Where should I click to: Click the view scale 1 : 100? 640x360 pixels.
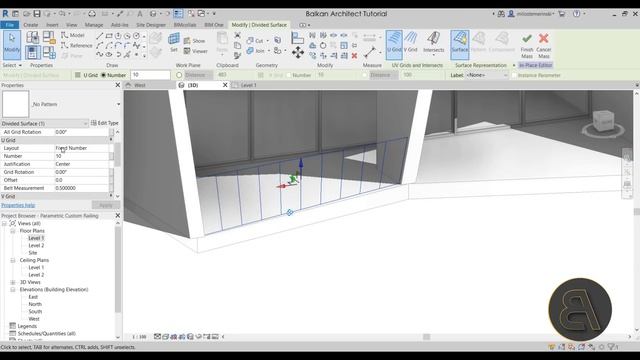(139, 337)
